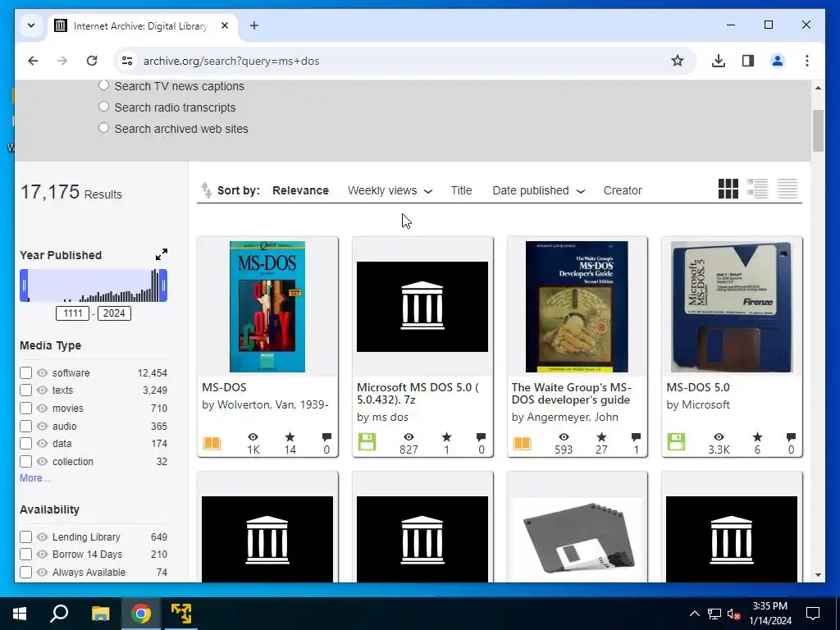Viewport: 840px width, 630px height.
Task: Click the left year range slider handle
Action: point(24,285)
